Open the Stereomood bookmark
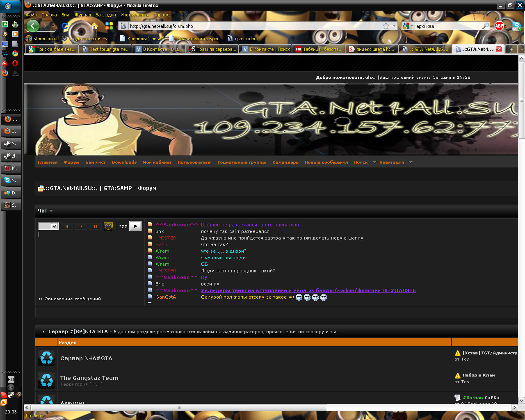 [41, 39]
